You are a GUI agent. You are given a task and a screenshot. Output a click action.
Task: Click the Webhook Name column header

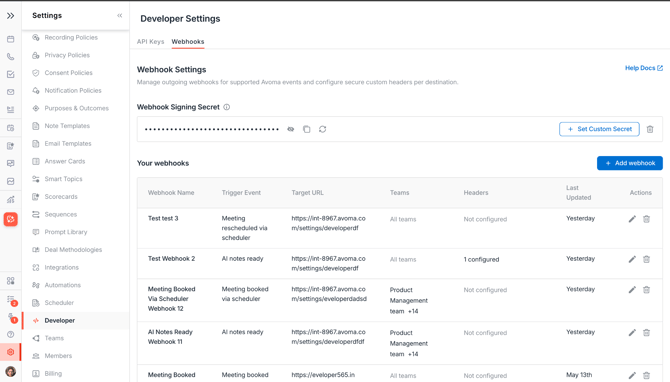click(x=171, y=193)
